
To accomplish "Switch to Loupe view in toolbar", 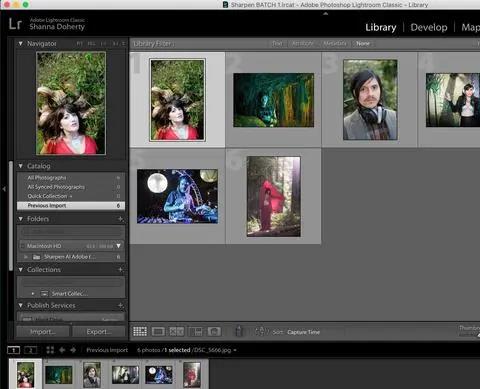I will pos(158,331).
